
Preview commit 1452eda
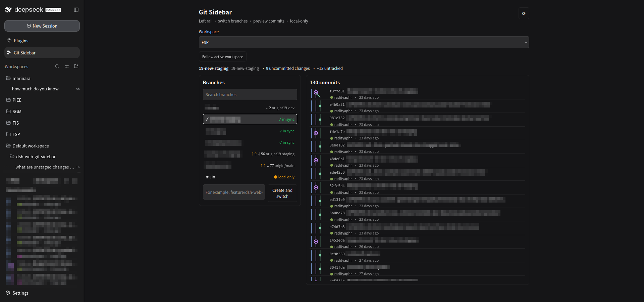click(418, 243)
